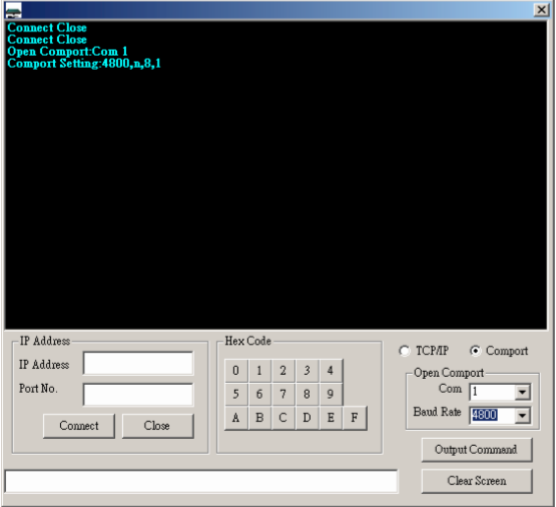Close the window with the X button
556x507 pixels.
tap(541, 10)
